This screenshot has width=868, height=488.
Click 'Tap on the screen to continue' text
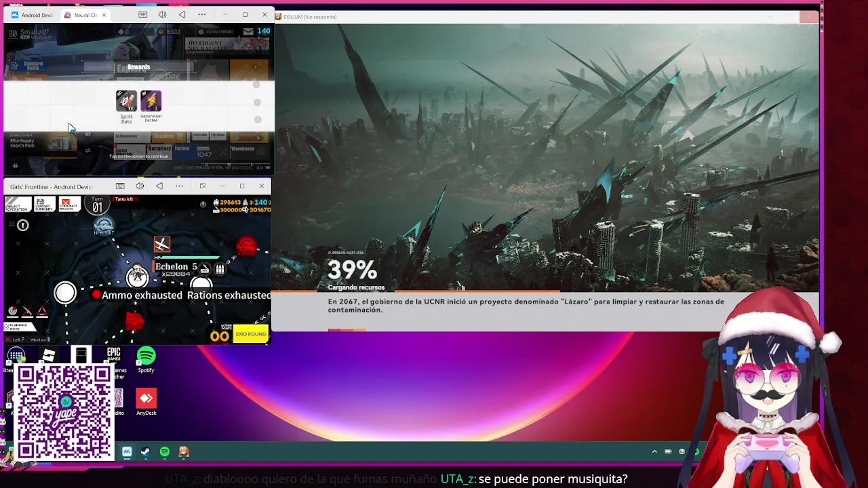click(x=138, y=157)
